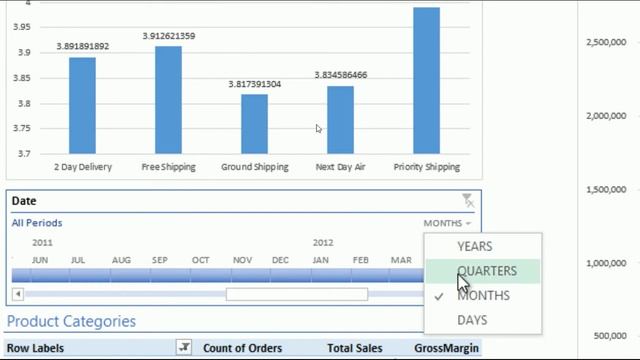Choose YEARS from time level menu

[483, 247]
